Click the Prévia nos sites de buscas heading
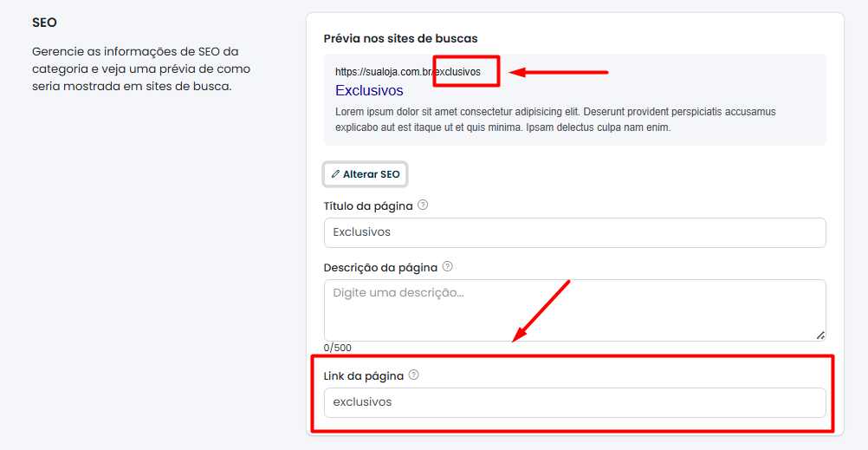This screenshot has height=450, width=868. pos(400,38)
